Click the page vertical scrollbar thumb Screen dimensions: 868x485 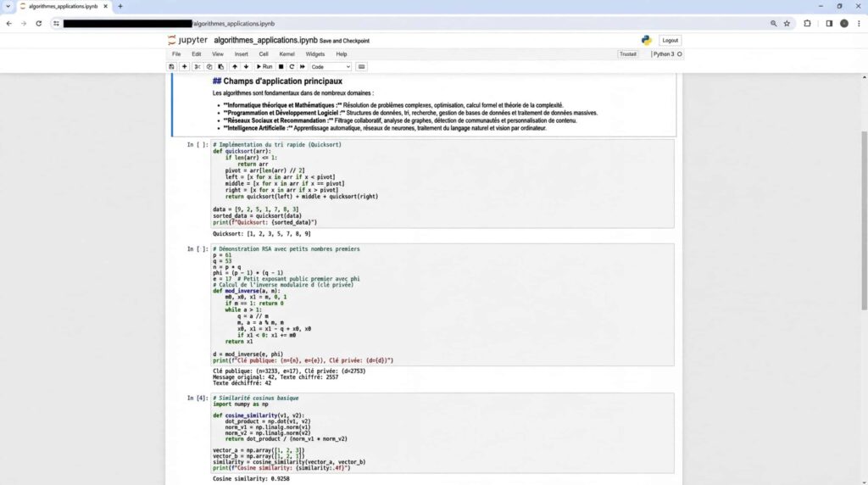864,220
